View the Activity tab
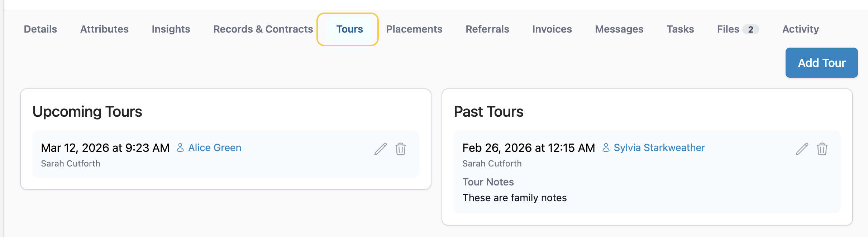The image size is (868, 237). pos(800,29)
